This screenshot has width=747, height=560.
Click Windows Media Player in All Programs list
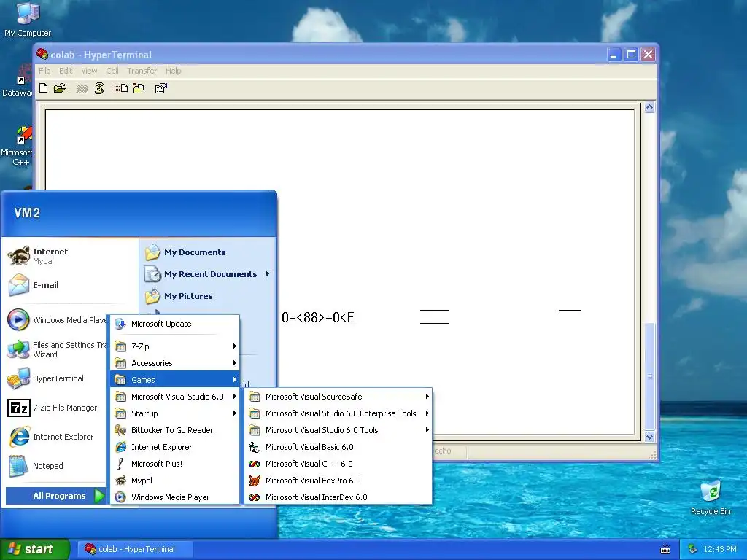point(175,497)
